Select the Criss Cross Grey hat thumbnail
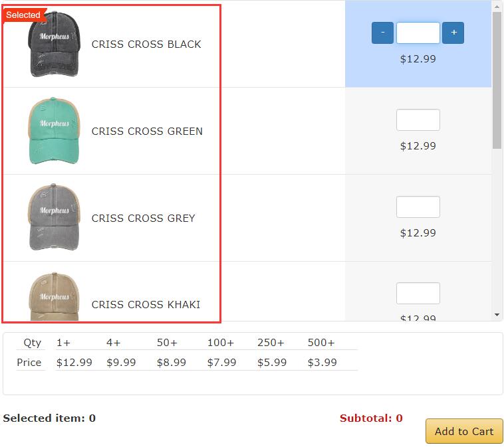Image resolution: width=504 pixels, height=447 pixels. click(x=54, y=217)
